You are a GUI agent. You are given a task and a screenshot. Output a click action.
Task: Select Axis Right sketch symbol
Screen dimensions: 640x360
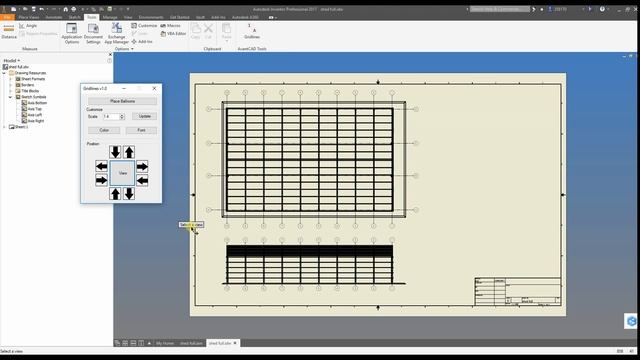(x=33, y=121)
